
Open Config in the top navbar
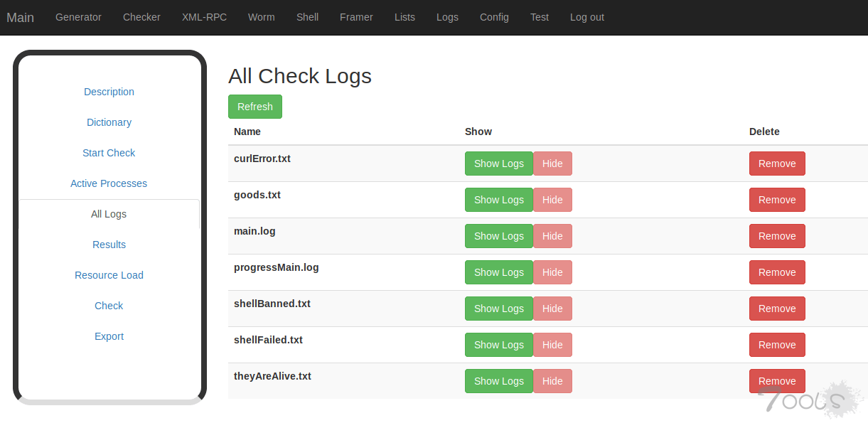click(x=494, y=17)
